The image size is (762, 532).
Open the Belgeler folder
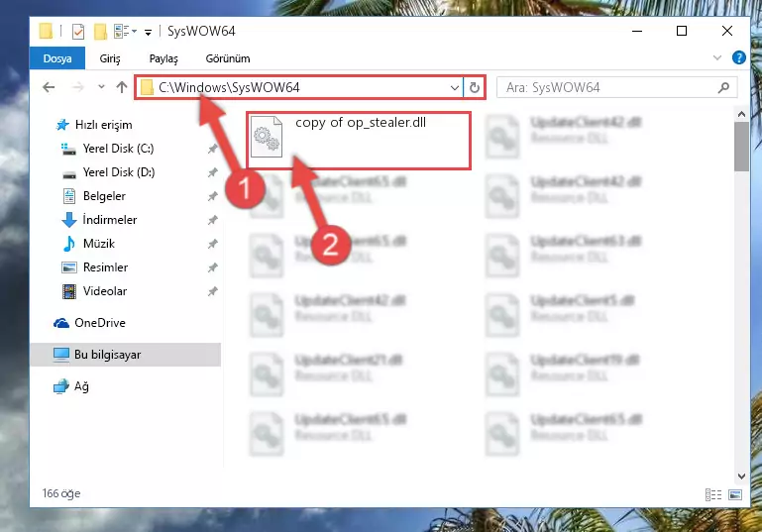pos(104,196)
